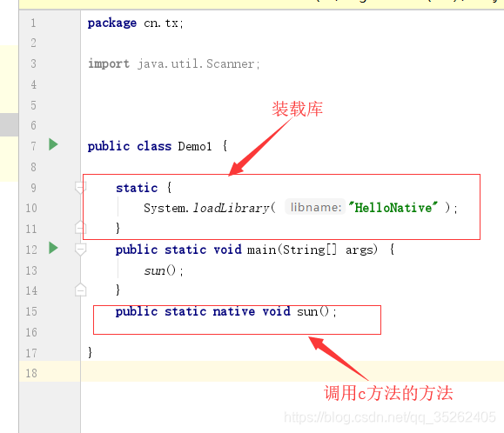
Task: Click 'void' keyword on line 12
Action: [227, 250]
